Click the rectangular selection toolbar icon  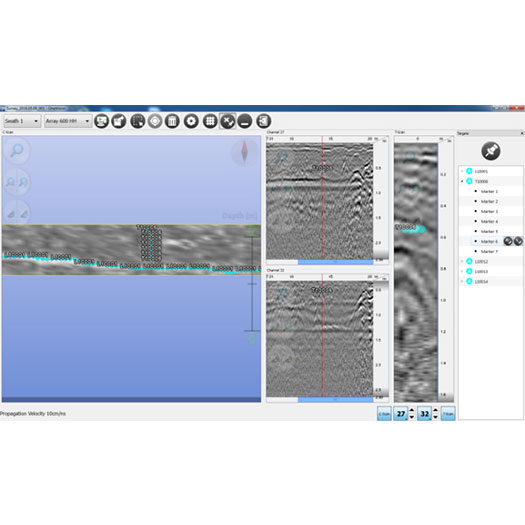click(137, 121)
